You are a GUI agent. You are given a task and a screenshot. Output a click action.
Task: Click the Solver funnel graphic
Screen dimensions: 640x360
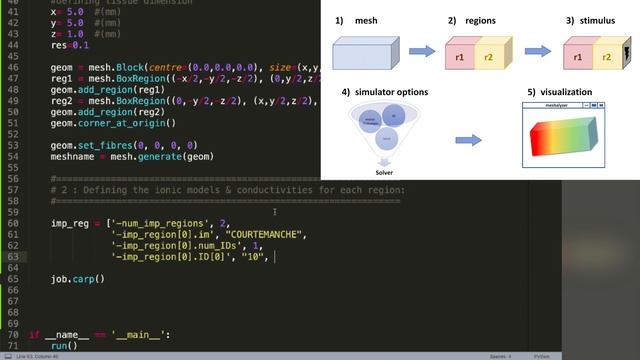coord(384,133)
